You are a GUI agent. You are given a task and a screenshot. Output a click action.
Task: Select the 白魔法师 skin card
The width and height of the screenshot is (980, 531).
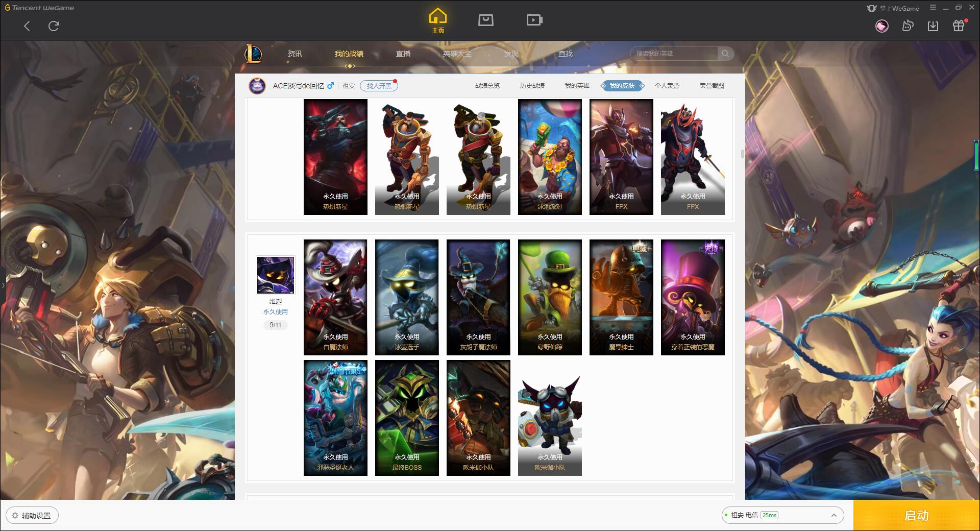point(335,297)
